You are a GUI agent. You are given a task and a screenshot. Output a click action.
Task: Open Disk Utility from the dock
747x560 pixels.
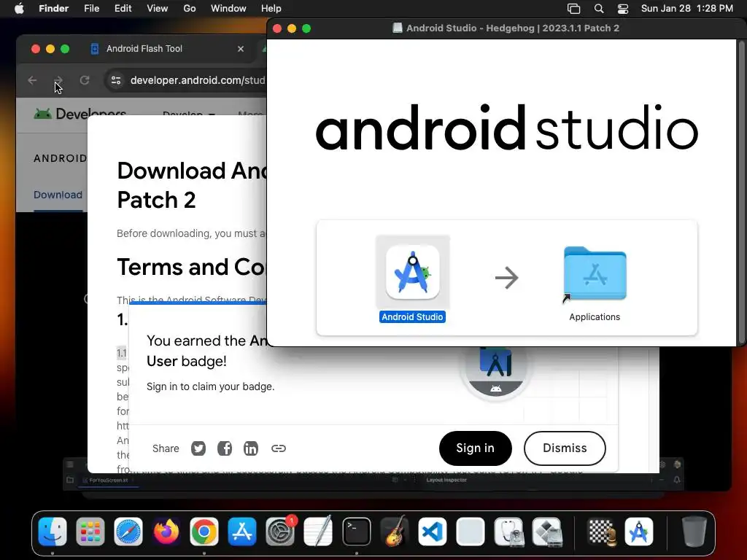(x=508, y=532)
